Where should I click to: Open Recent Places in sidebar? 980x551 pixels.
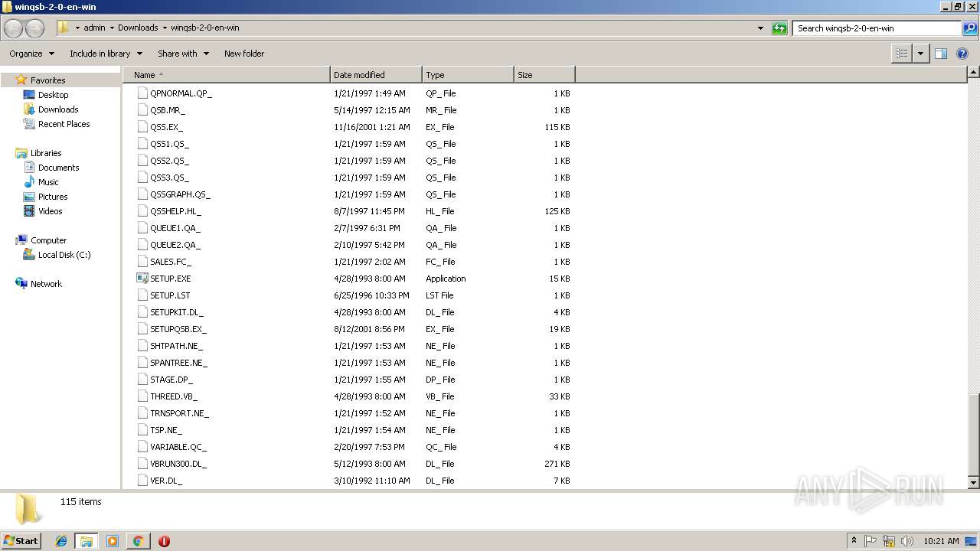click(x=64, y=124)
